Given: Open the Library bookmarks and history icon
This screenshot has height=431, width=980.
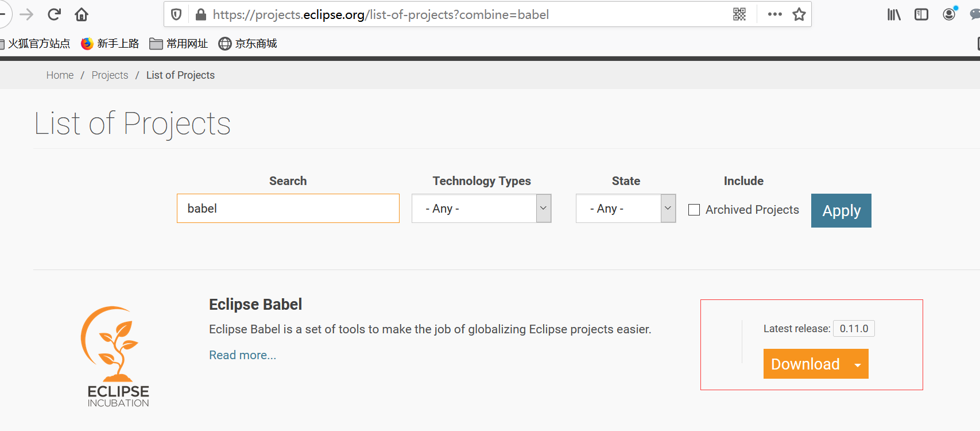Looking at the screenshot, I should tap(894, 14).
